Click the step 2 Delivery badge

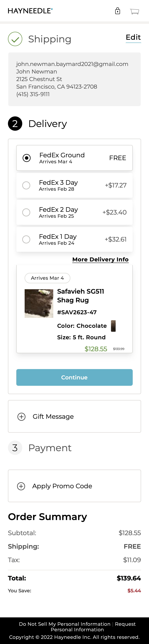point(15,123)
